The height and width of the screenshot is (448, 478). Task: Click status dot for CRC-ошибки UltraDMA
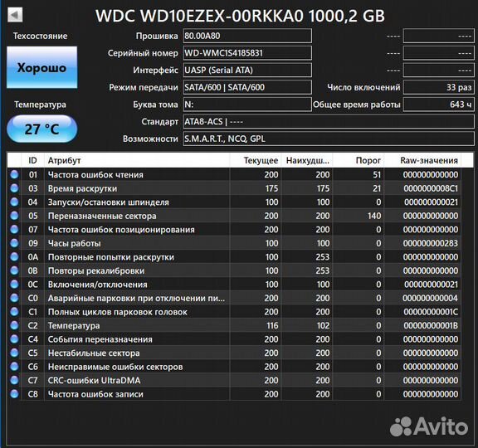click(x=14, y=380)
